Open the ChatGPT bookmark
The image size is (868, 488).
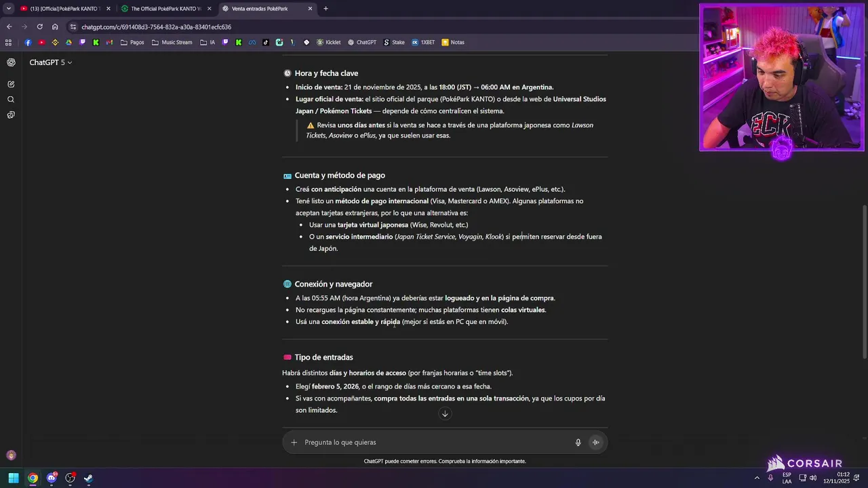tap(362, 42)
